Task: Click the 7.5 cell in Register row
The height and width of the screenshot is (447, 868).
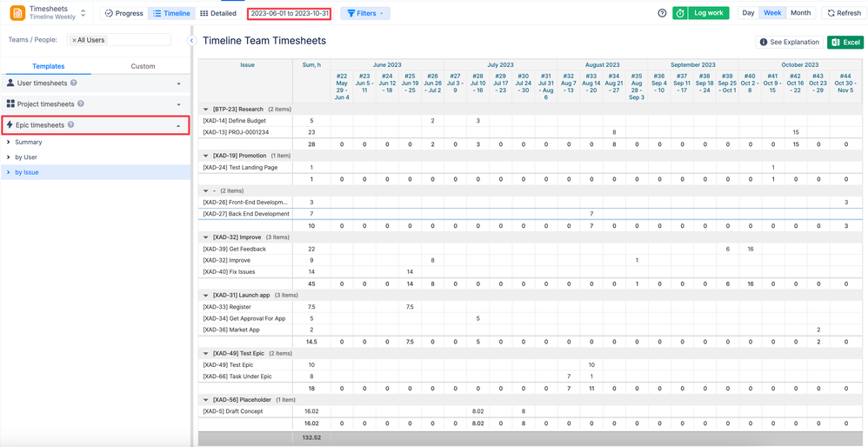Action: [x=410, y=306]
